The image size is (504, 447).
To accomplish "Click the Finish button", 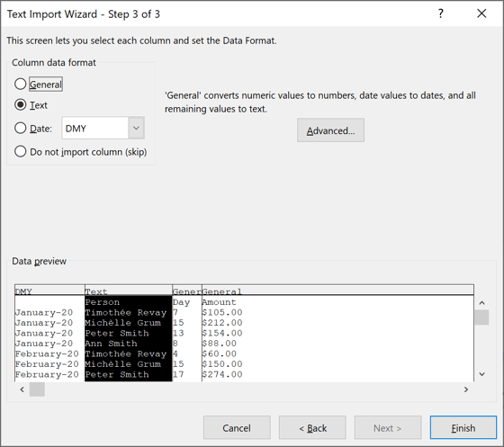I will [463, 428].
